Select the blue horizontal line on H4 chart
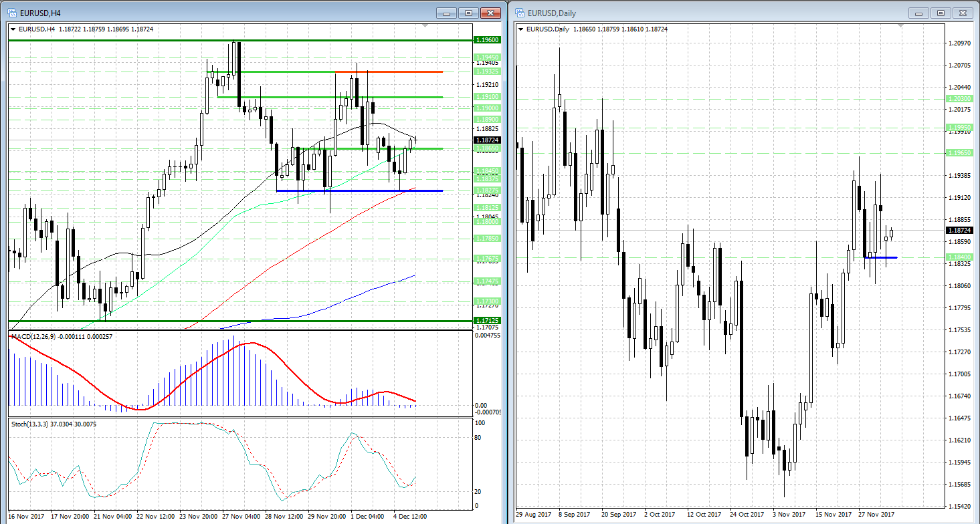The width and height of the screenshot is (980, 524). (x=348, y=191)
